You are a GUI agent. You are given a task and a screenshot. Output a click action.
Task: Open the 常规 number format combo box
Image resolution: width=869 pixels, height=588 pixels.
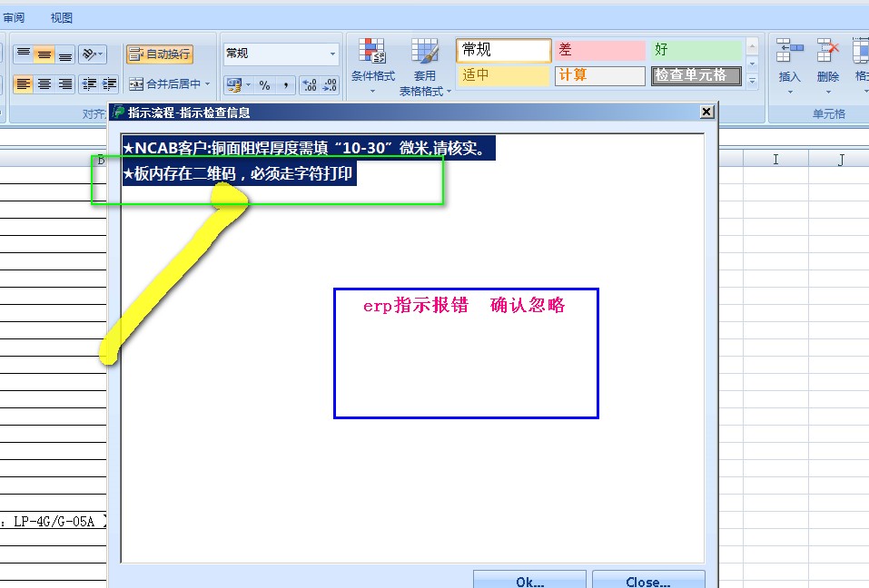coord(281,54)
